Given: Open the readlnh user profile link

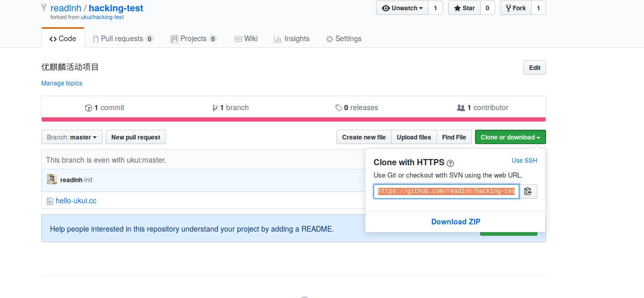Looking at the screenshot, I should (x=65, y=8).
